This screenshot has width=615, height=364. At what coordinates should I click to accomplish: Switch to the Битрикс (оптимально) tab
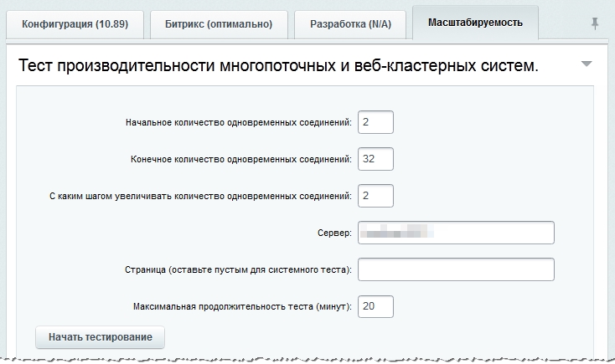(x=220, y=24)
